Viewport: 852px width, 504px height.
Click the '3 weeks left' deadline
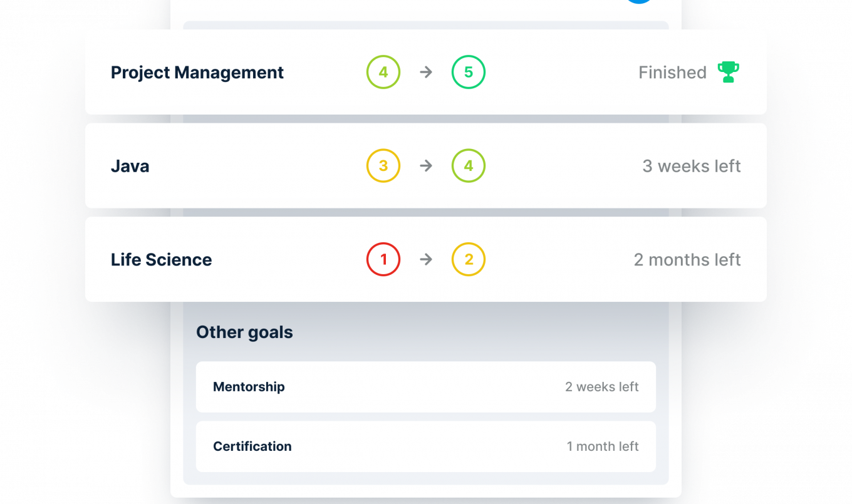(692, 166)
